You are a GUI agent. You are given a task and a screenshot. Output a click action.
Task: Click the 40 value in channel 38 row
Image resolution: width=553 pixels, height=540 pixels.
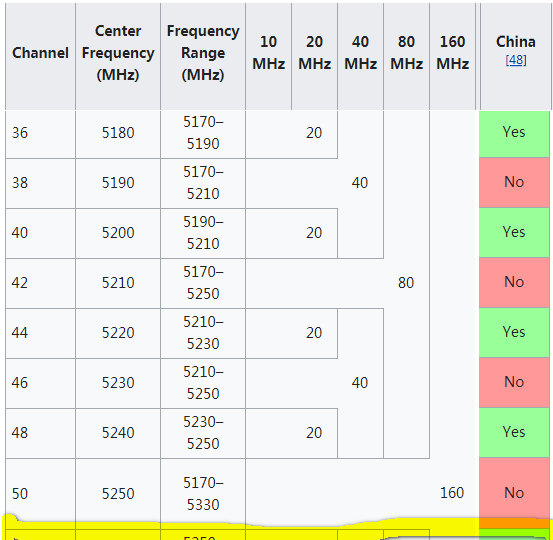click(x=360, y=183)
